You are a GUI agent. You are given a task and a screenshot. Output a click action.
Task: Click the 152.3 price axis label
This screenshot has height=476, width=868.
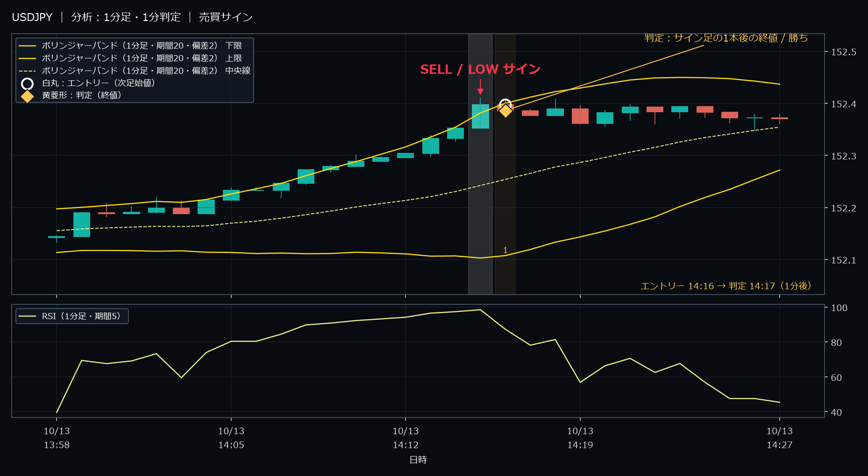coord(843,156)
